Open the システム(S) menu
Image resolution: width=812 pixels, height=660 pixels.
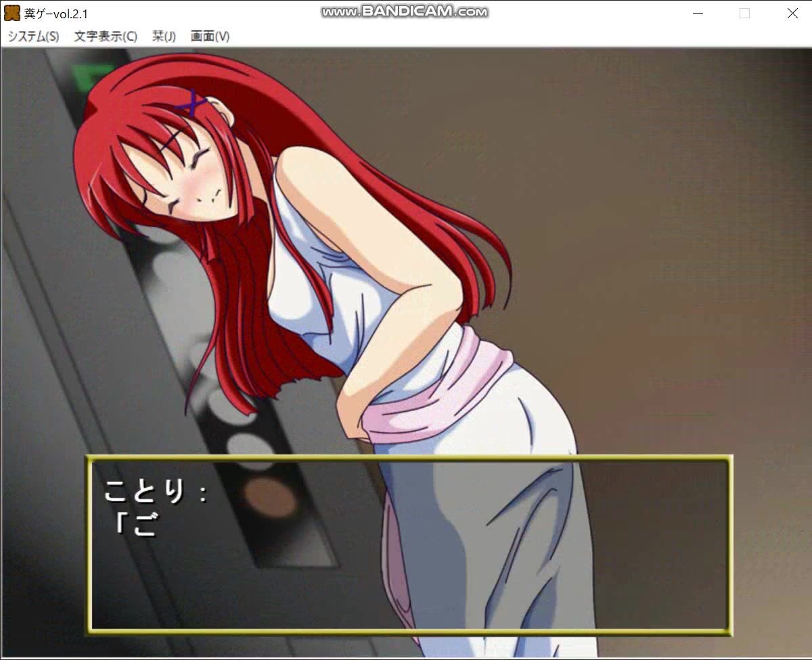(33, 37)
